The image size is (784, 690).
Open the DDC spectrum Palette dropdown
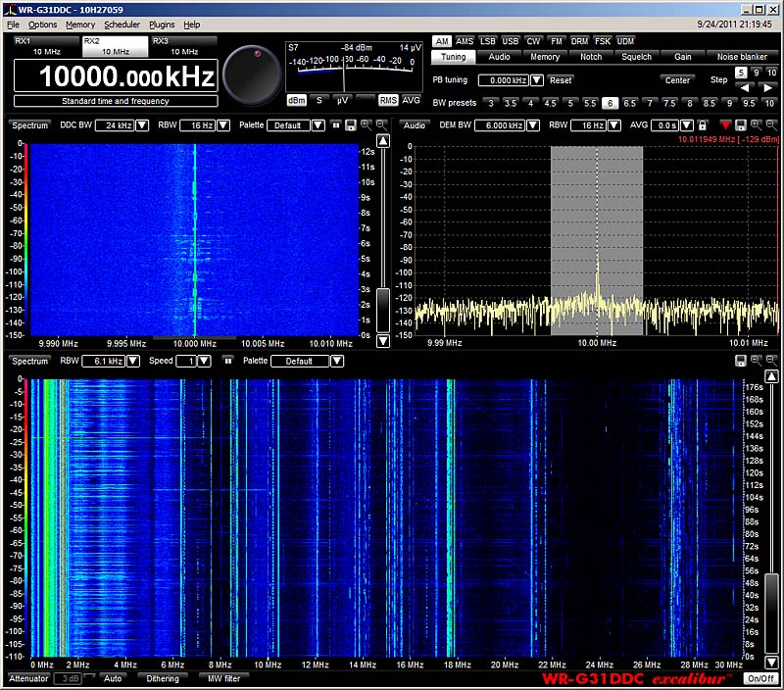pos(318,125)
